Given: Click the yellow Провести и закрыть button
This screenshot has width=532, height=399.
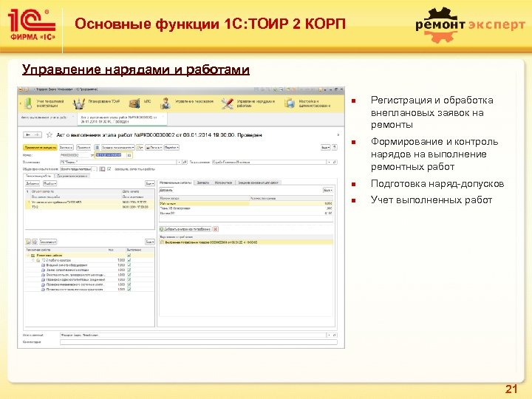Looking at the screenshot, I should [x=41, y=148].
